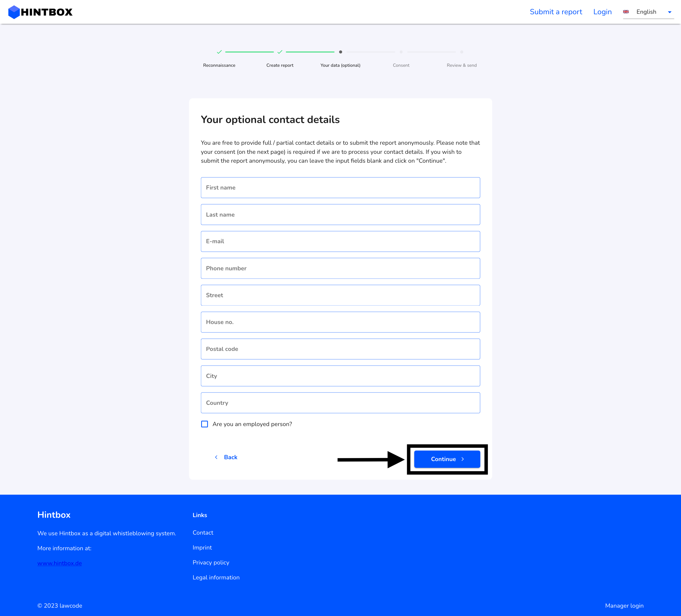681x616 pixels.
Task: Click into the Phone number field
Action: pos(340,268)
